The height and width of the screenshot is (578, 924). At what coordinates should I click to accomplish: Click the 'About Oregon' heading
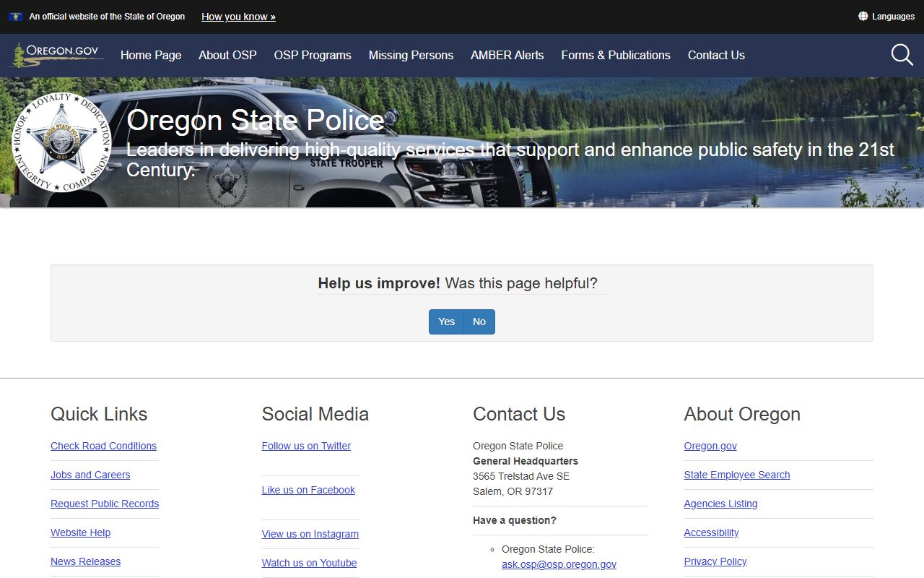coord(742,414)
